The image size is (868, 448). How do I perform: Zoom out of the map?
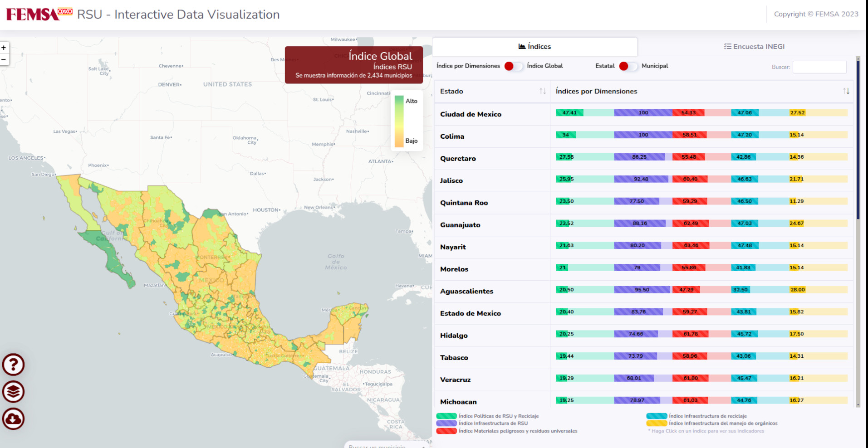[4, 59]
